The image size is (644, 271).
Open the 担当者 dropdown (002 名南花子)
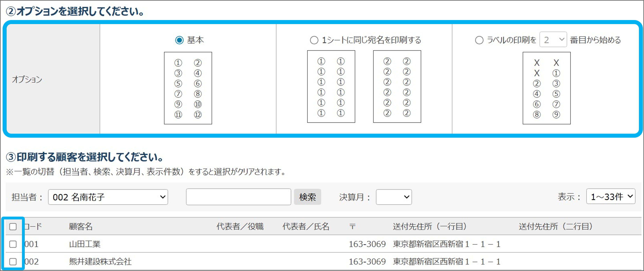(x=108, y=197)
